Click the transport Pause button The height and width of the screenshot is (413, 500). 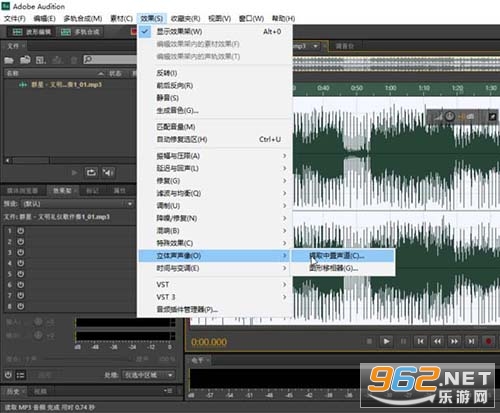pos(403,341)
